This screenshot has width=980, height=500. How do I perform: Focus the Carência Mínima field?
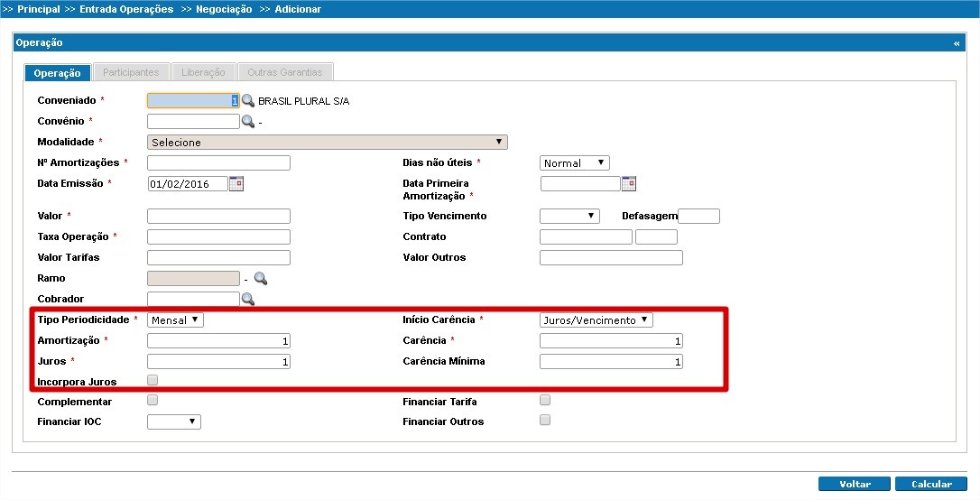click(611, 361)
